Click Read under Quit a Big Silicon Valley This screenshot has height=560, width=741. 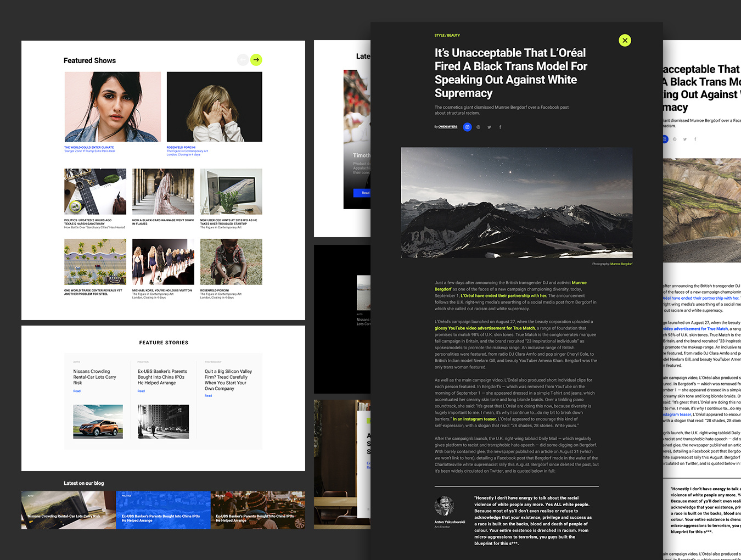point(208,395)
